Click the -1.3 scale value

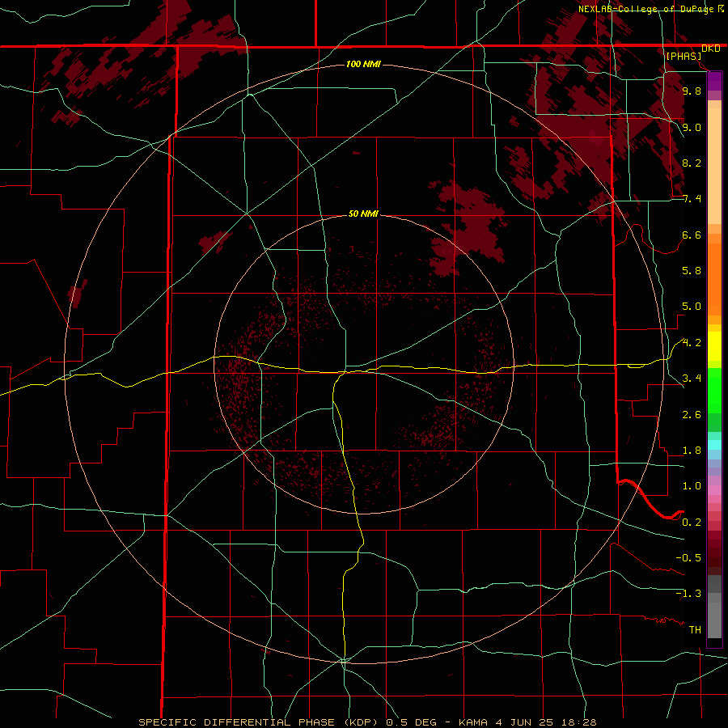point(688,594)
